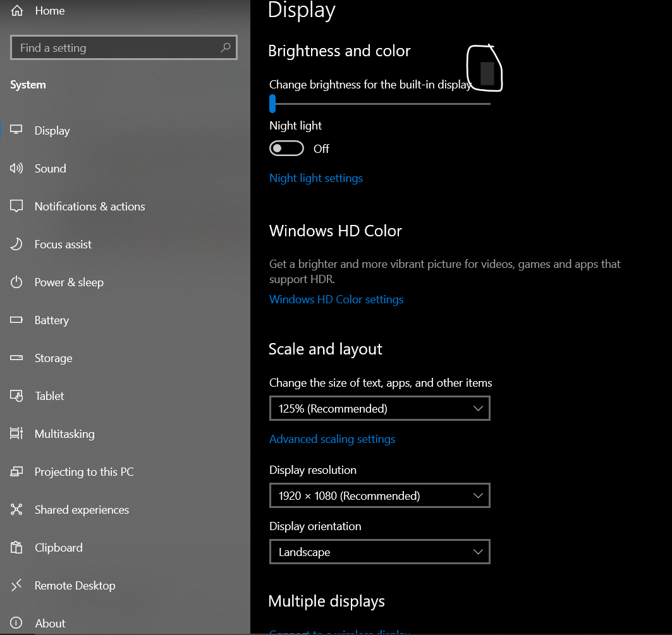Click the Home house icon
The height and width of the screenshot is (635, 672).
16,10
